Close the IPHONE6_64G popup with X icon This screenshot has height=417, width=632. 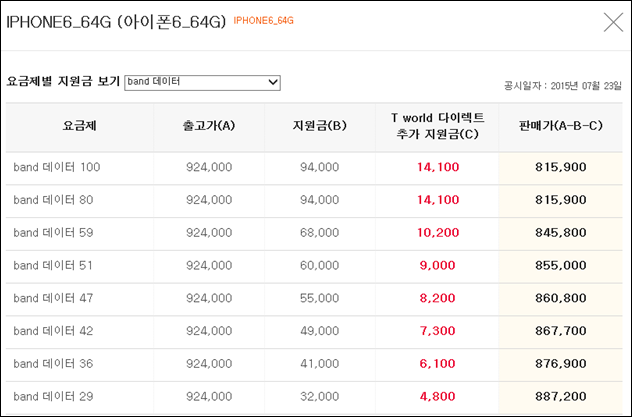coord(613,22)
